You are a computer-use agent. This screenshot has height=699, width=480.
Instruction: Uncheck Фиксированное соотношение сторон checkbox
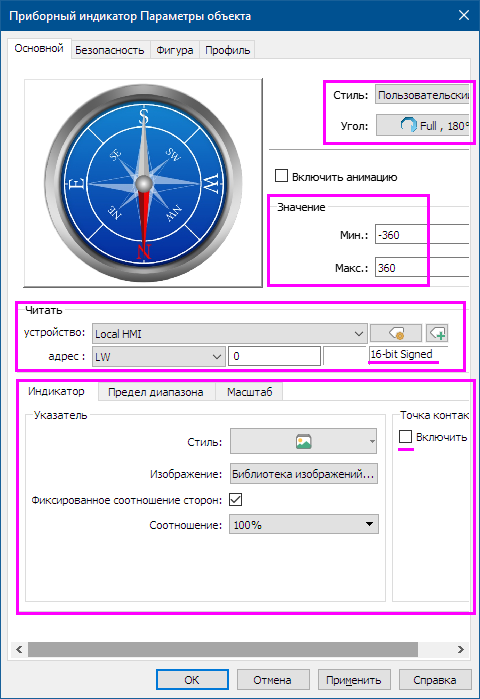[x=236, y=499]
